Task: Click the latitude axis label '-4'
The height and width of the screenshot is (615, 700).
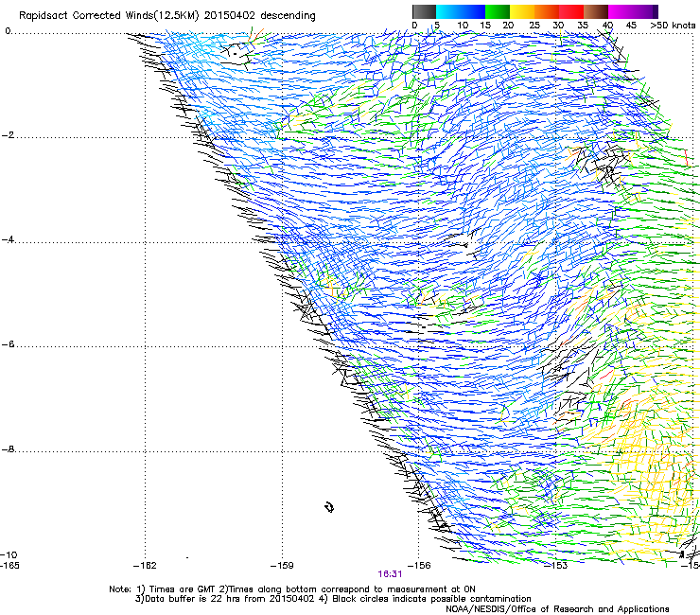Action: click(8, 239)
